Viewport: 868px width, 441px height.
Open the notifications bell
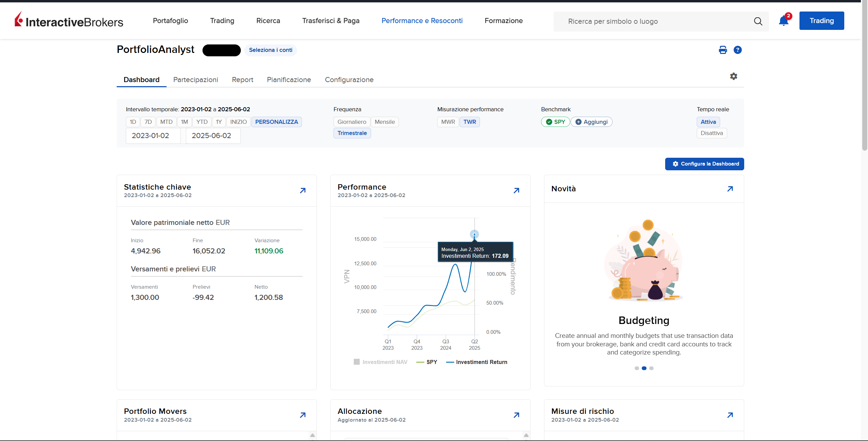point(784,21)
